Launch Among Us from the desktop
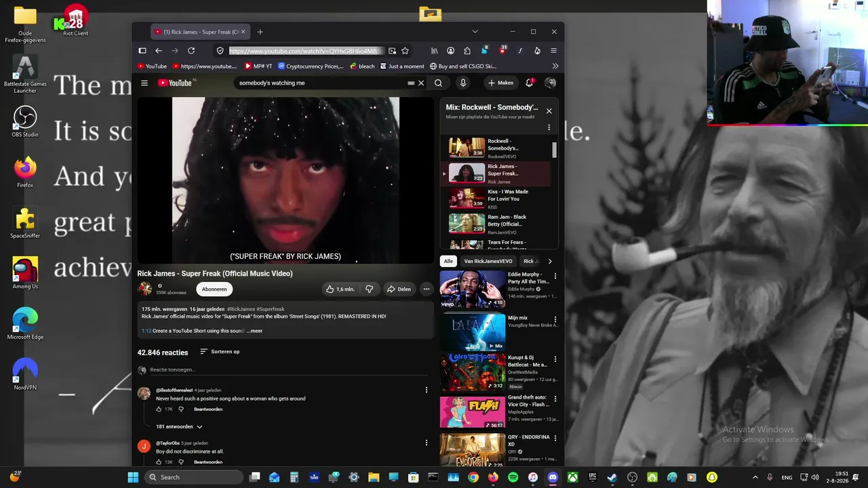Screen dimensions: 868x488 [25, 273]
